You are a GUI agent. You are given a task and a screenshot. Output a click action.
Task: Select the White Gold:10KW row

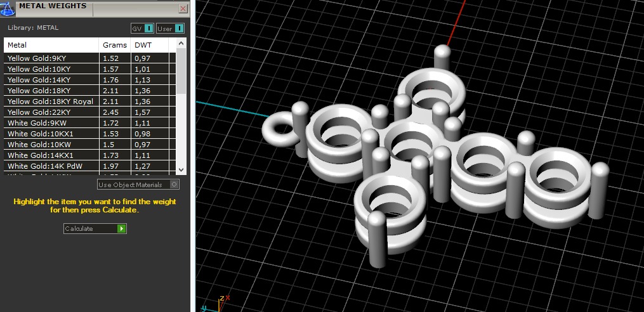click(x=90, y=145)
